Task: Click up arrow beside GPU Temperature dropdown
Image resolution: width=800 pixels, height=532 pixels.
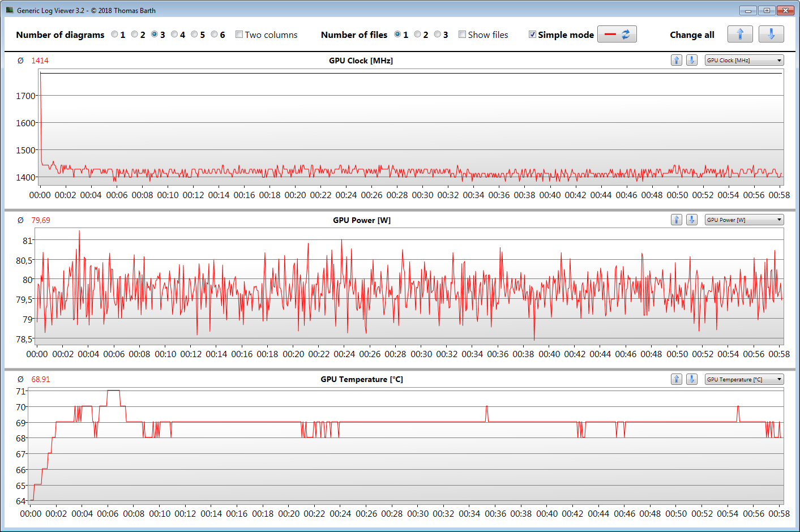Action: coord(677,379)
